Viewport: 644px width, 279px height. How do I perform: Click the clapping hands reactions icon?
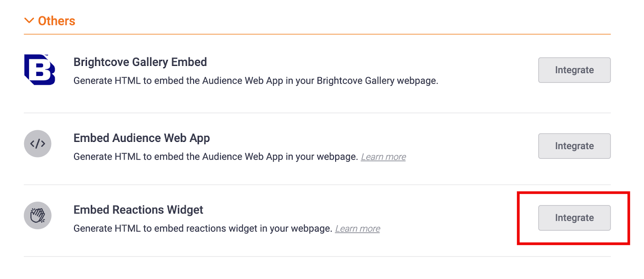click(37, 215)
